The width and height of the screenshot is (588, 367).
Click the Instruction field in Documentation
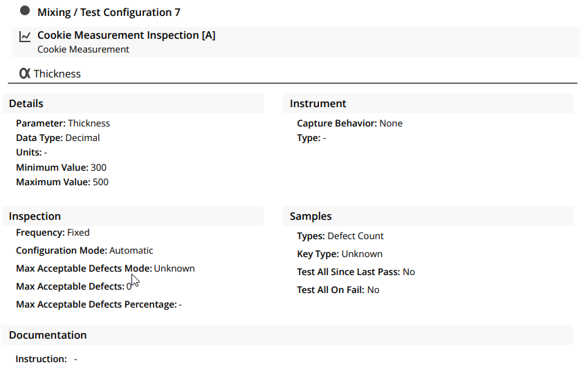tap(46, 359)
